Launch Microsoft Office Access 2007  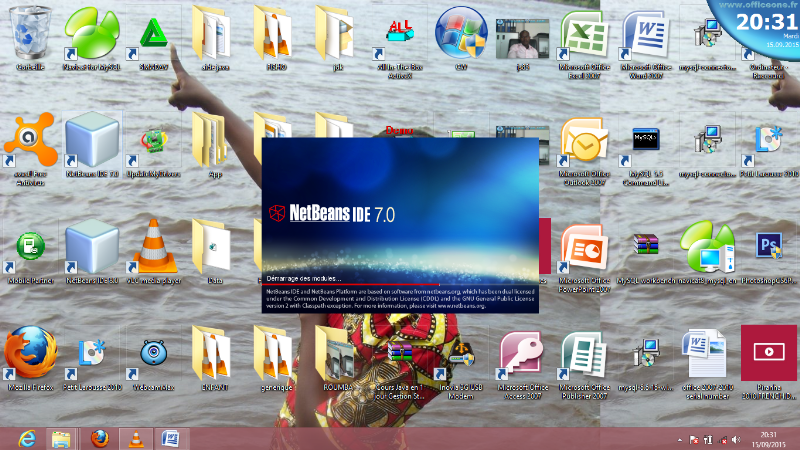click(522, 362)
